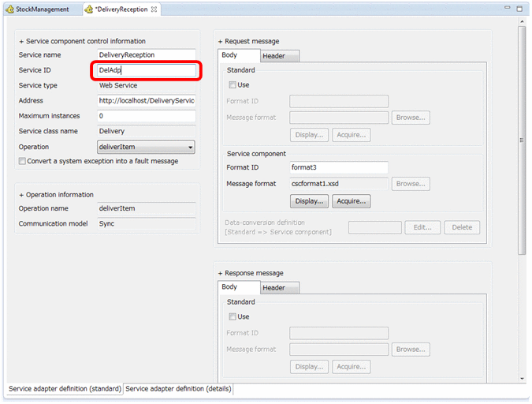Collapse Service component control information section
The height and width of the screenshot is (404, 532).
(21, 41)
